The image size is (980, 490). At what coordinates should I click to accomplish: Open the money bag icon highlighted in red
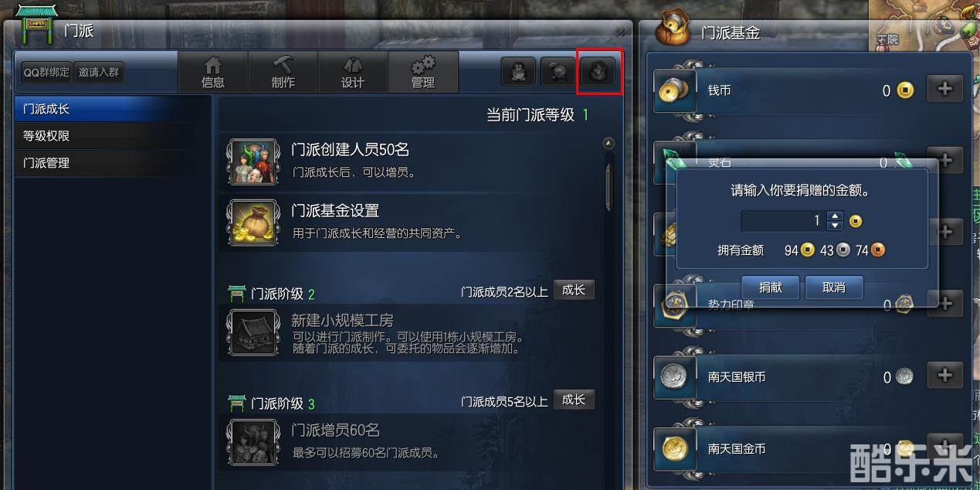(599, 72)
